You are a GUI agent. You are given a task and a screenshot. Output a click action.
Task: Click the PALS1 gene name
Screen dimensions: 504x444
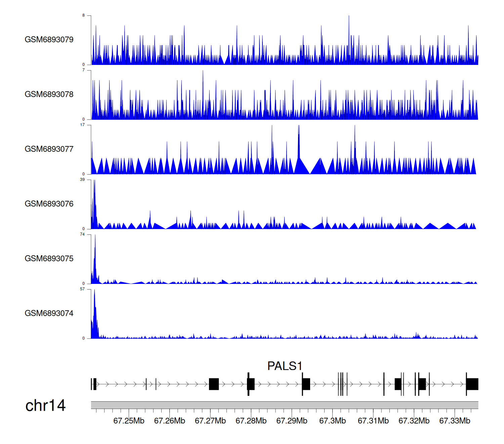pyautogui.click(x=285, y=366)
